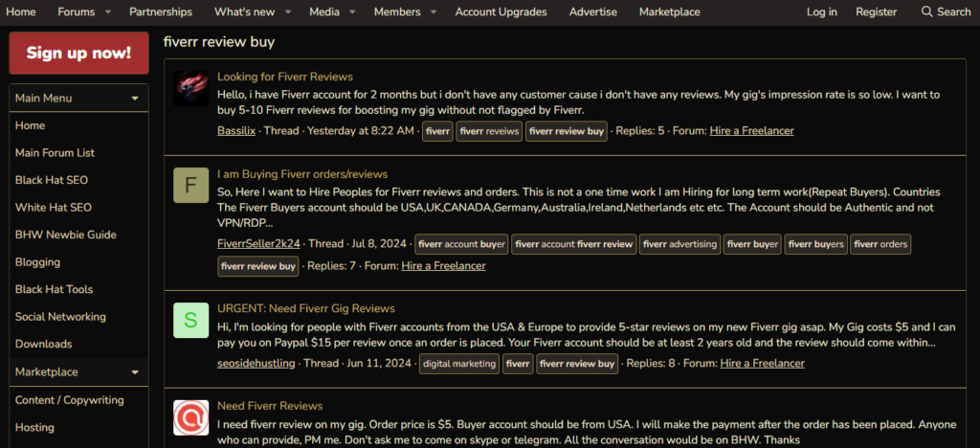Open thread 'Need Fiverr Reviews'
This screenshot has height=448, width=980.
(x=270, y=406)
